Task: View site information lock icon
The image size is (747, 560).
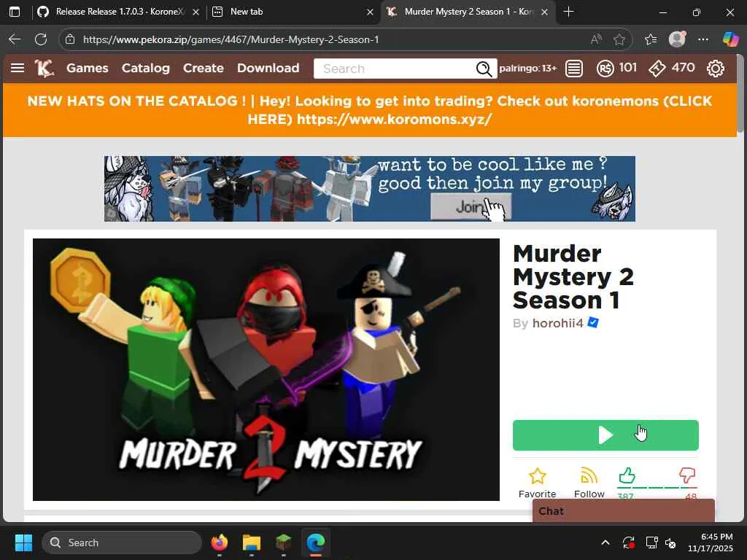Action: pyautogui.click(x=70, y=39)
